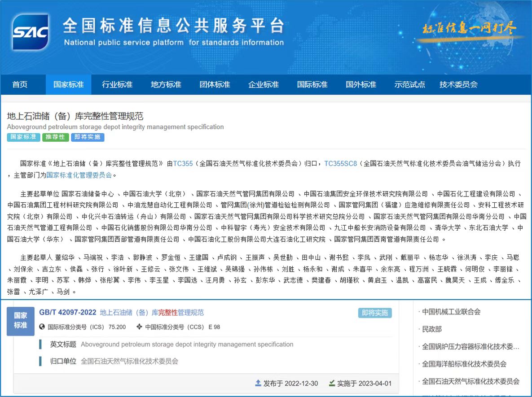Open the 地方标准 menu item

(x=166, y=84)
